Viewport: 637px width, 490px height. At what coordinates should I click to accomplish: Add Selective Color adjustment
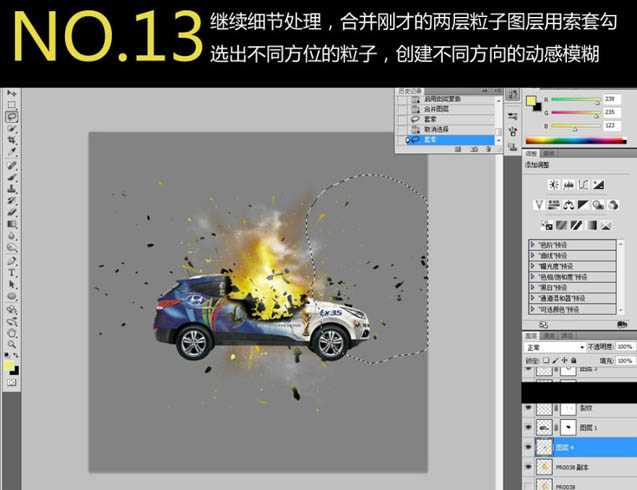(606, 225)
